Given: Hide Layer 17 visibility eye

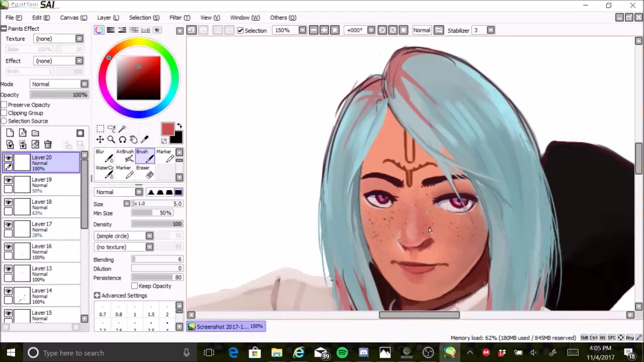Looking at the screenshot, I should (x=8, y=224).
